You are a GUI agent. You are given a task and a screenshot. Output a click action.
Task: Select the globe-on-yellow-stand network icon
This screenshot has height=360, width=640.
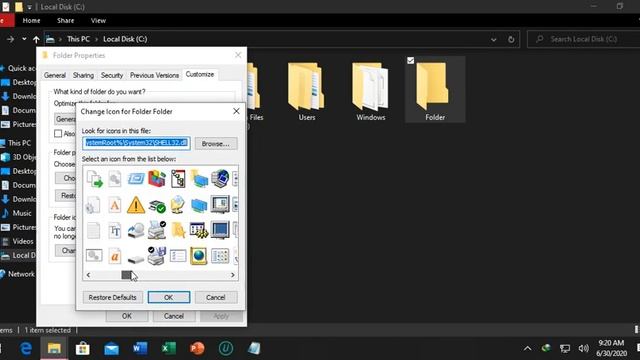pos(178,205)
